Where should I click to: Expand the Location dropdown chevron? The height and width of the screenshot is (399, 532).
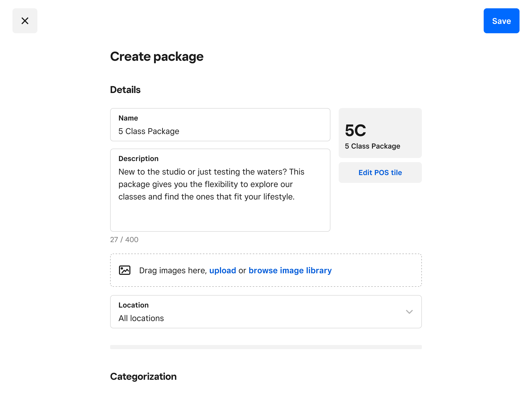[409, 312]
